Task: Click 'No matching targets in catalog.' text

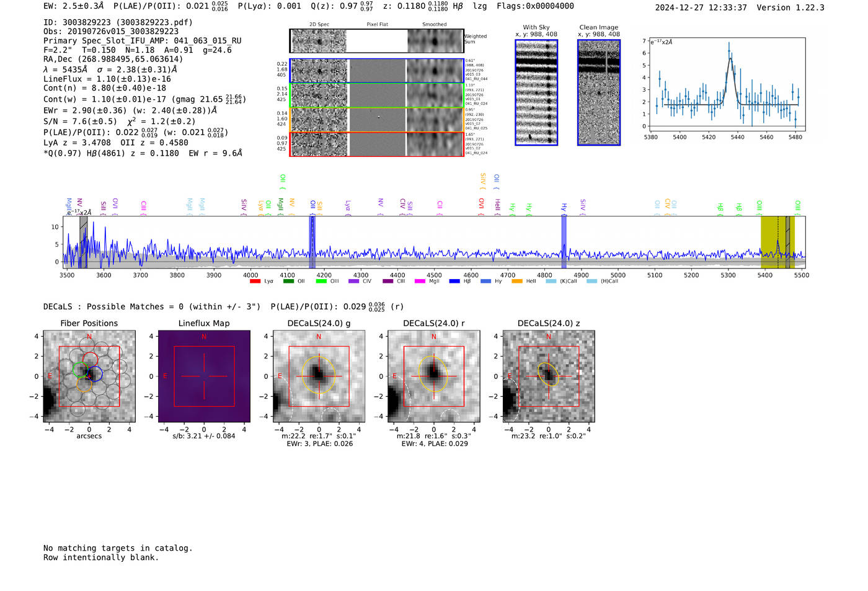Action: 118,548
